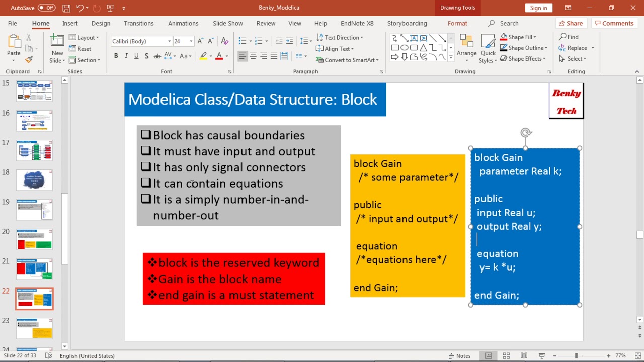Toggle Italic formatting

point(126,56)
